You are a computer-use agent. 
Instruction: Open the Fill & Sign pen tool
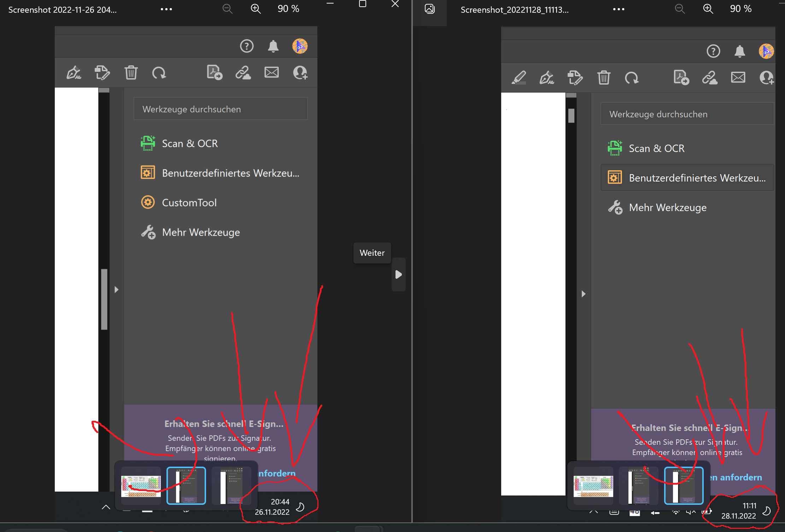pos(74,73)
